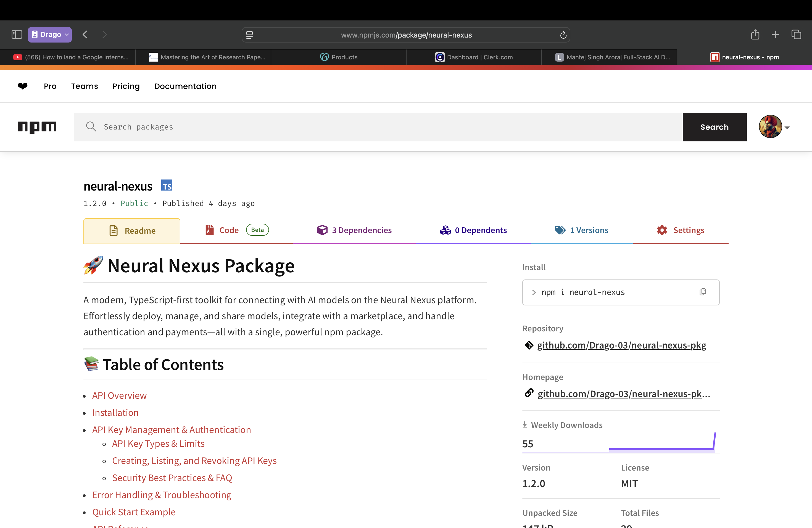Select the Readme tab
This screenshot has width=812, height=528.
(x=132, y=231)
